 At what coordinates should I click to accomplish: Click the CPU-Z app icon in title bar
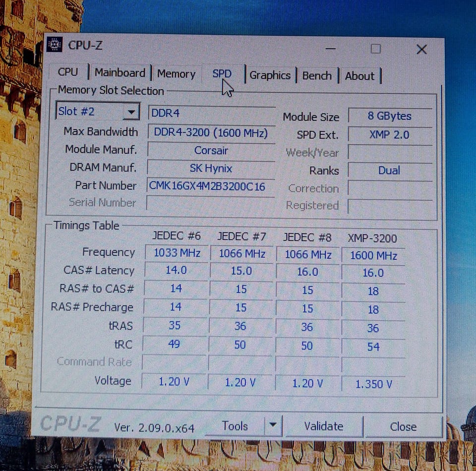click(x=55, y=45)
